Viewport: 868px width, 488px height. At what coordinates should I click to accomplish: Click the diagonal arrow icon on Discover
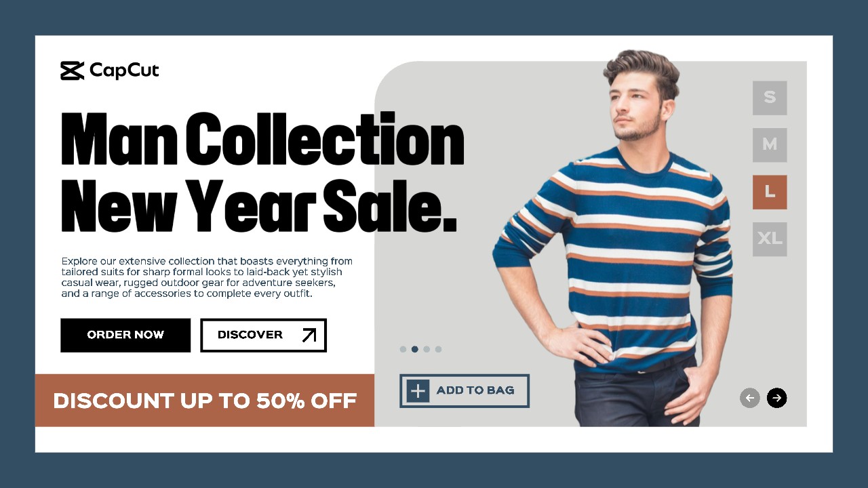pos(309,335)
